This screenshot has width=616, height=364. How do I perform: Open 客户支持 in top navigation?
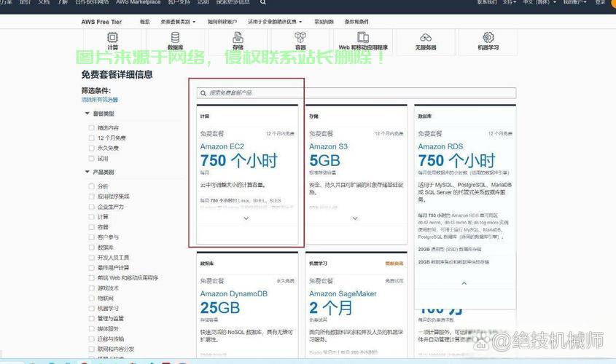pyautogui.click(x=179, y=2)
